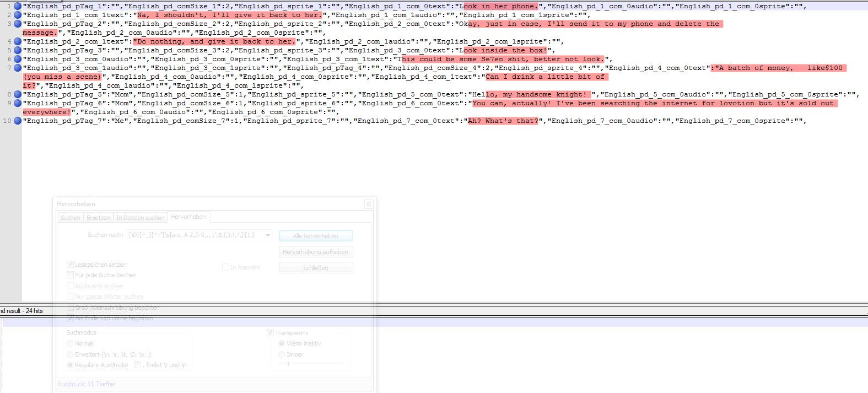Screen dimensions: 868x393
Task: Click the 'nd result - 24 hits' panel title
Action: (x=21, y=311)
